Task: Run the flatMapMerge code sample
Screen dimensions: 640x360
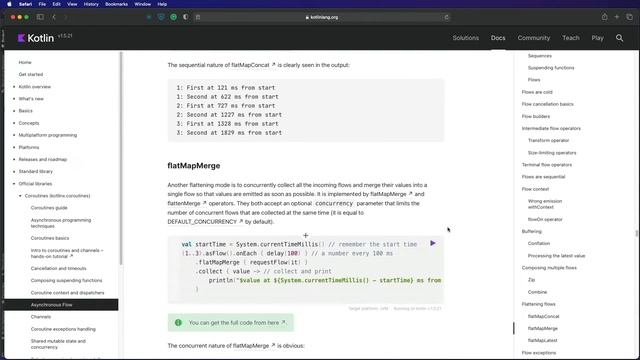Action: click(x=433, y=243)
